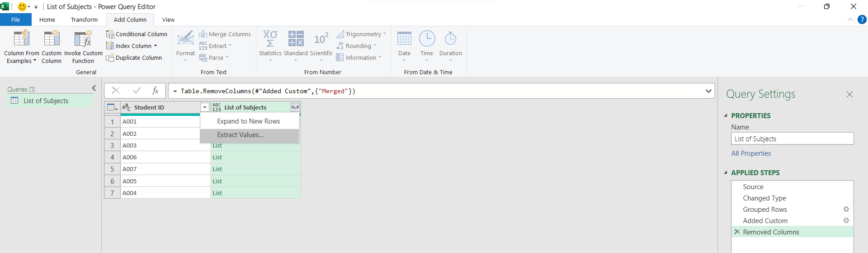Select Add Column ribbon tab
The height and width of the screenshot is (253, 868).
pyautogui.click(x=130, y=19)
